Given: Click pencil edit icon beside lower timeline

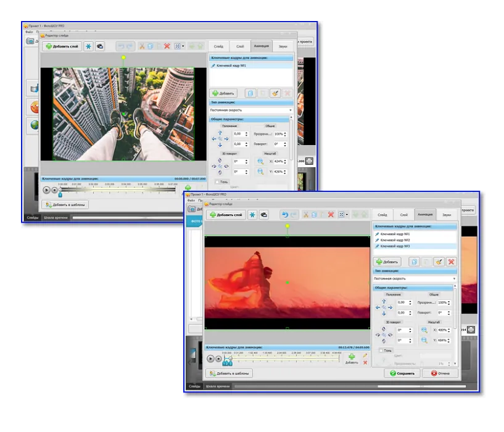Looking at the screenshot, I should [365, 355].
